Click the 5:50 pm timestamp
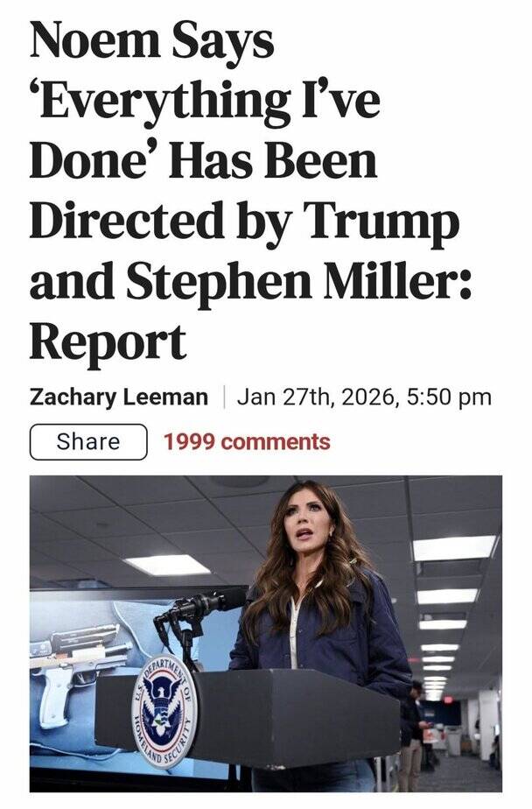The width and height of the screenshot is (532, 809). (448, 397)
